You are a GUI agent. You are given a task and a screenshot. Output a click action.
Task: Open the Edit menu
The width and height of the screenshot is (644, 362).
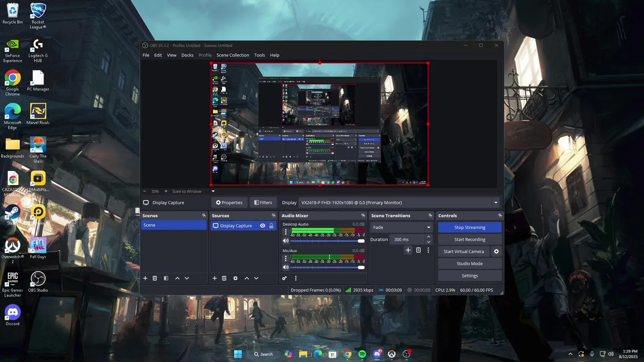(x=158, y=55)
